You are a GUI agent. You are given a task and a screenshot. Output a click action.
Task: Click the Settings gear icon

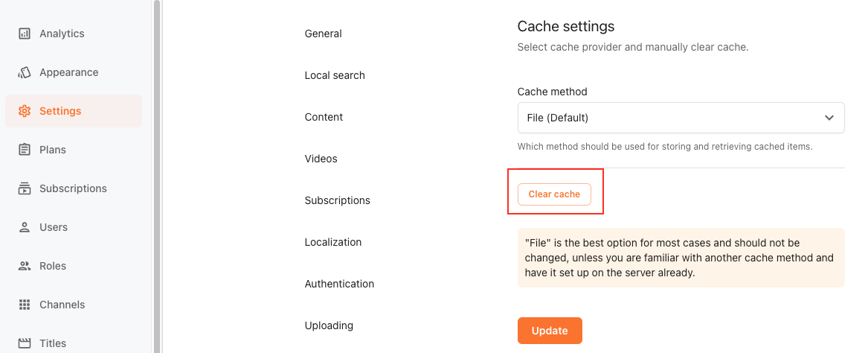(x=25, y=111)
